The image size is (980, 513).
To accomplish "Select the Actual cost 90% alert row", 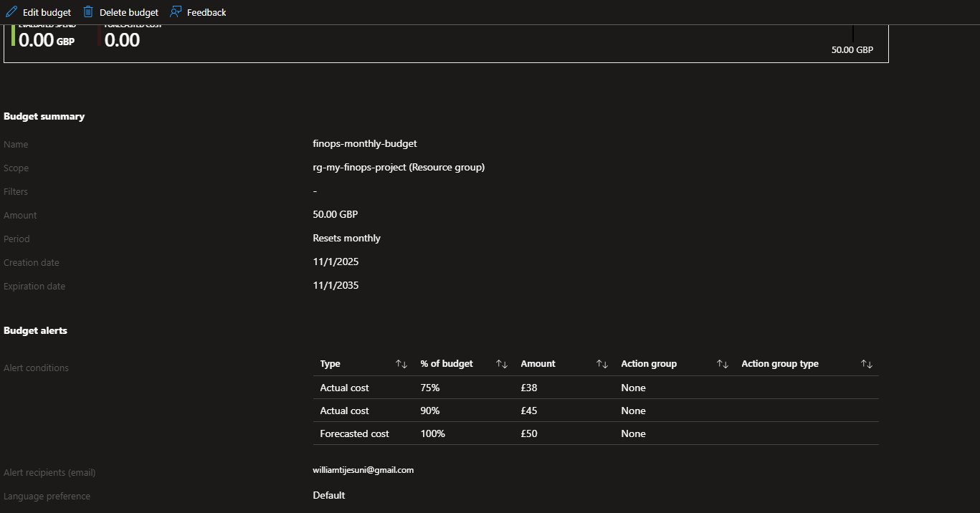I will (595, 411).
